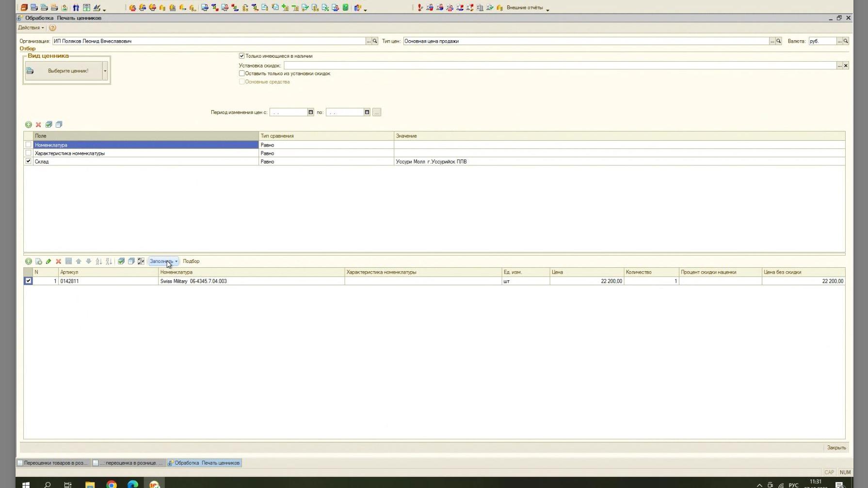Disable all filter conditions in the Отбор toolbar
868x488 pixels.
[59, 125]
